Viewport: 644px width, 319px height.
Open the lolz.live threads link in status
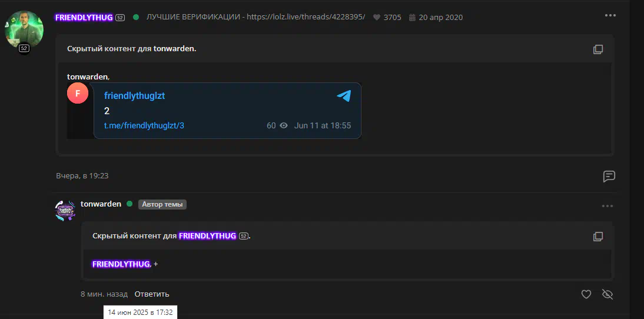pos(306,17)
